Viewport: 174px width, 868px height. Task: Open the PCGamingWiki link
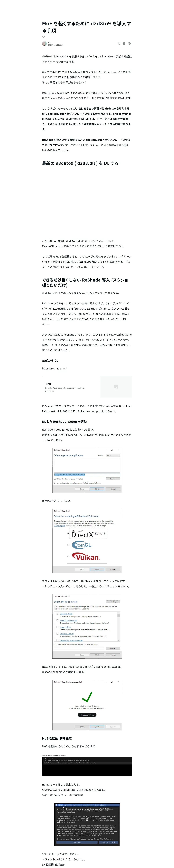[59, 526]
